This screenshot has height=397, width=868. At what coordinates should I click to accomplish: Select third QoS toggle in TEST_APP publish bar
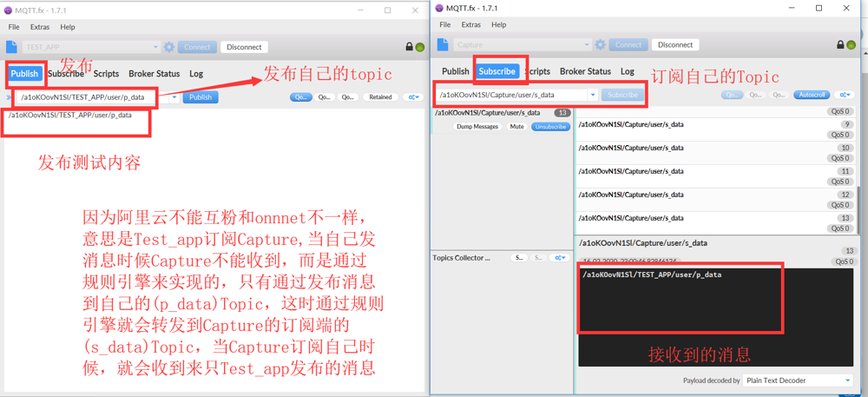(x=347, y=97)
